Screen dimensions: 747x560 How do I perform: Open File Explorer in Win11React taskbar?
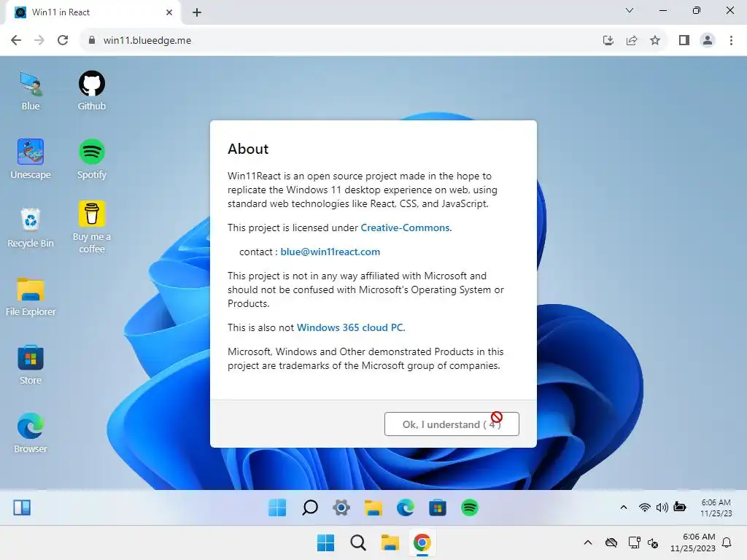[x=373, y=507]
